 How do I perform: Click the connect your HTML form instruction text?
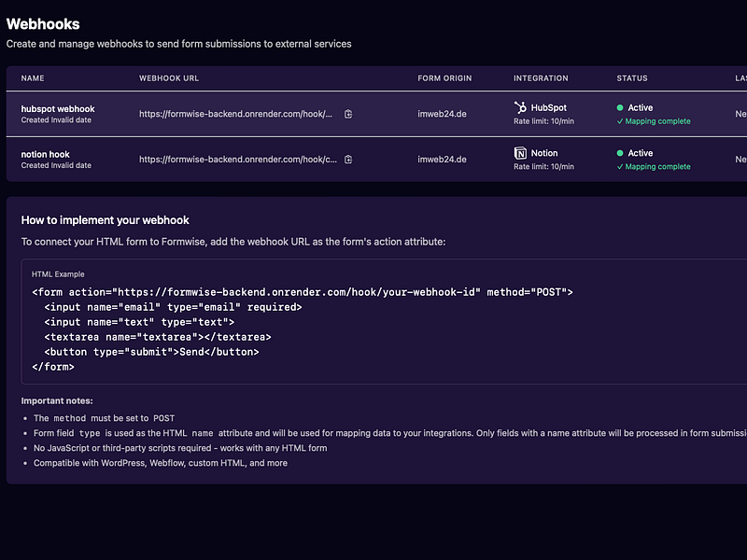coord(233,242)
